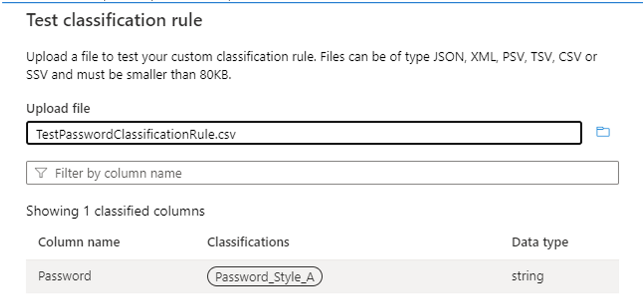Image resolution: width=644 pixels, height=300 pixels.
Task: Open the file browser folder icon
Action: [602, 132]
